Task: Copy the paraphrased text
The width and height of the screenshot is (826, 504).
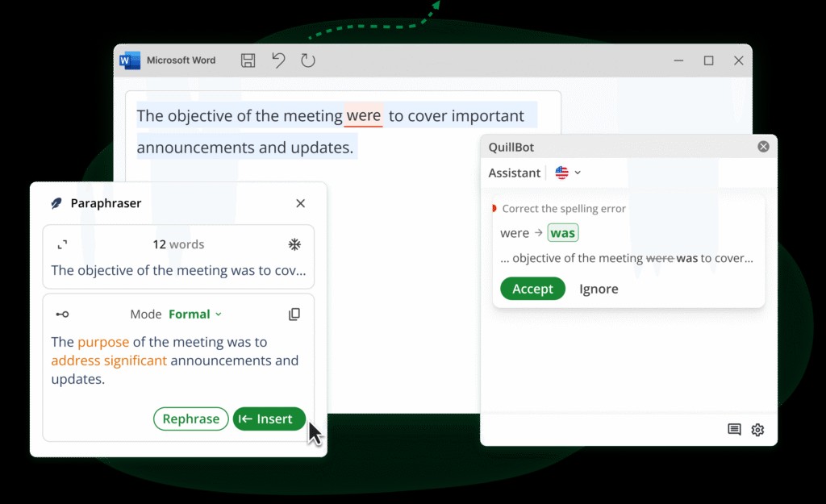Action: [x=294, y=314]
